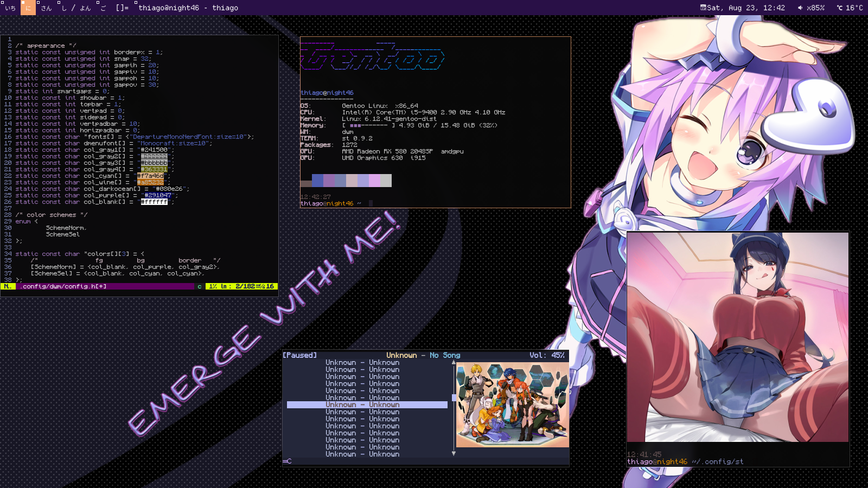Click the shell prompt in the fetch terminal
This screenshot has width=868, height=488.
[x=331, y=203]
